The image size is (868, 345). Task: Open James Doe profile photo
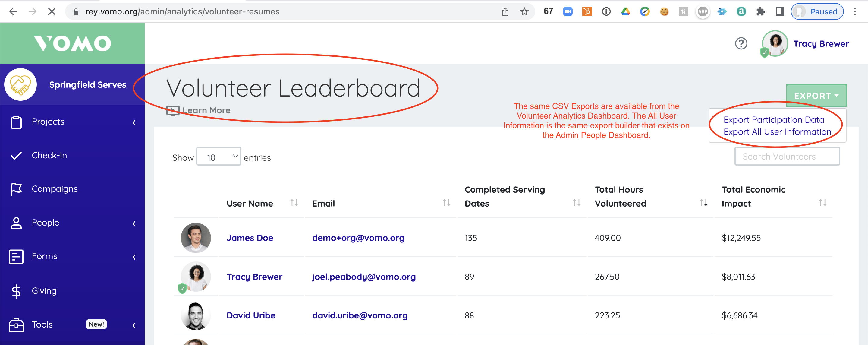coord(196,238)
